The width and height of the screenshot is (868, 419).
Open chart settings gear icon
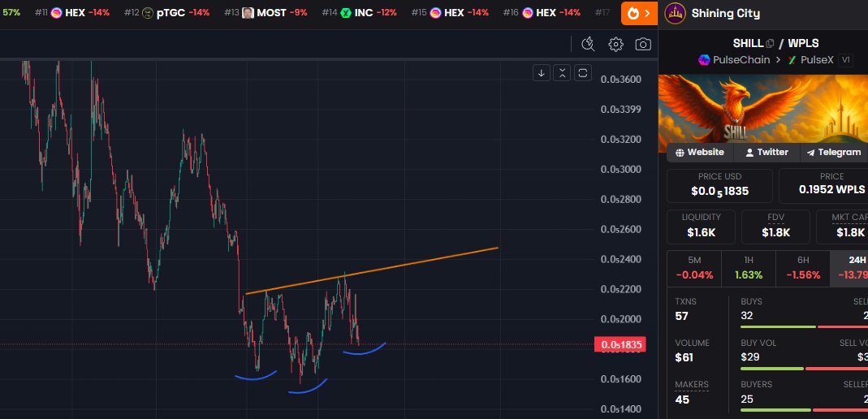point(615,45)
